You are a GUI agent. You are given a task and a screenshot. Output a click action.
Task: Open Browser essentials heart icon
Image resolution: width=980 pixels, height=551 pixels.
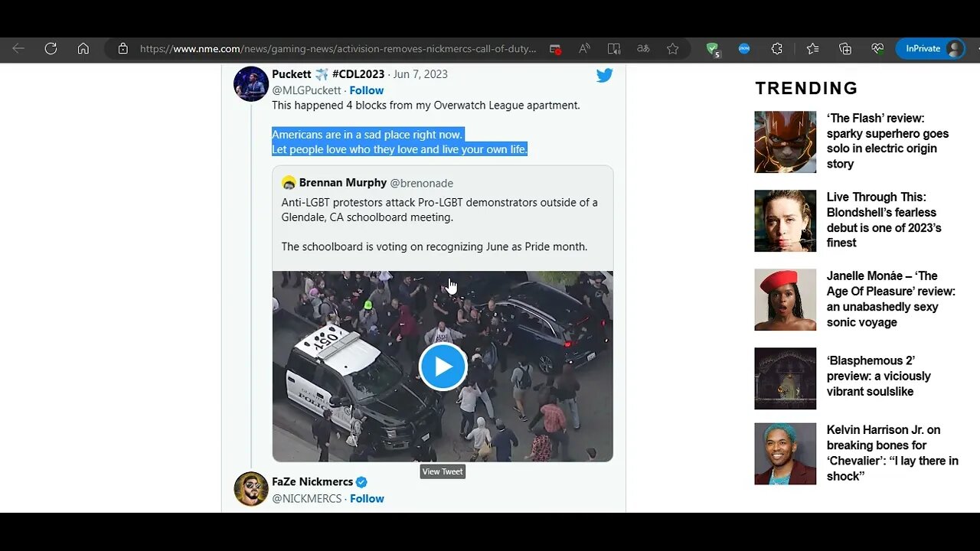tap(877, 49)
